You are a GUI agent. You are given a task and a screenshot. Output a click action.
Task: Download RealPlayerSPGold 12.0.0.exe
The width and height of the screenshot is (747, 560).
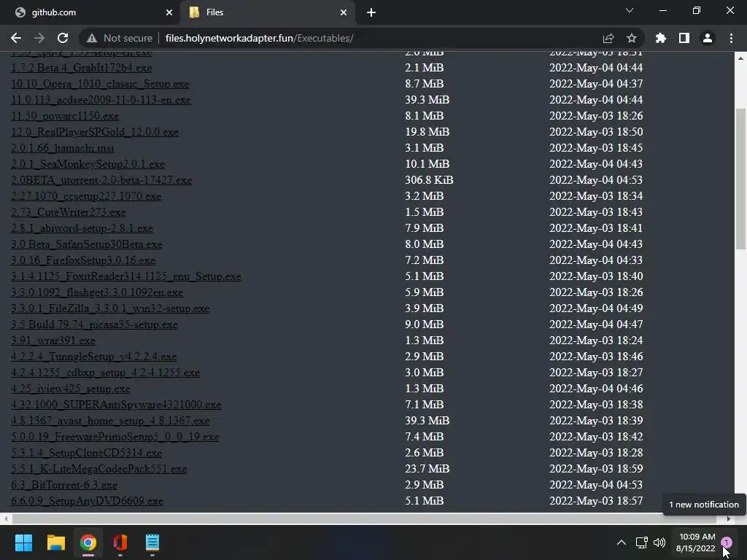(x=95, y=132)
